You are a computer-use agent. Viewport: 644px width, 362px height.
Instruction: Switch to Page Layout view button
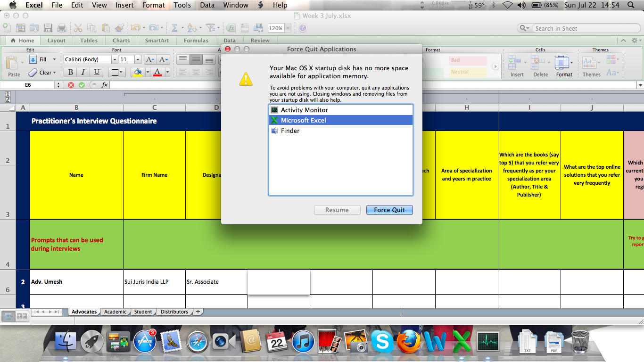(x=22, y=316)
